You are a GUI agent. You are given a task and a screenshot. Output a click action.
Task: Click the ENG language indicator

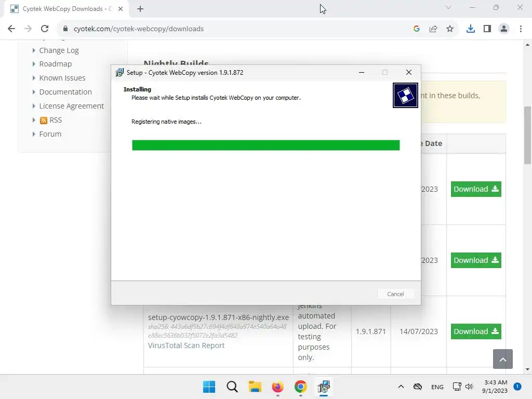[x=437, y=387]
